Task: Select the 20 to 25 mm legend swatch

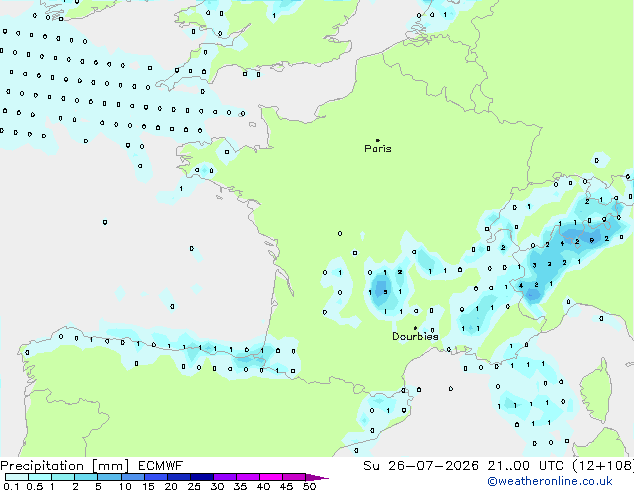Action: click(x=178, y=477)
